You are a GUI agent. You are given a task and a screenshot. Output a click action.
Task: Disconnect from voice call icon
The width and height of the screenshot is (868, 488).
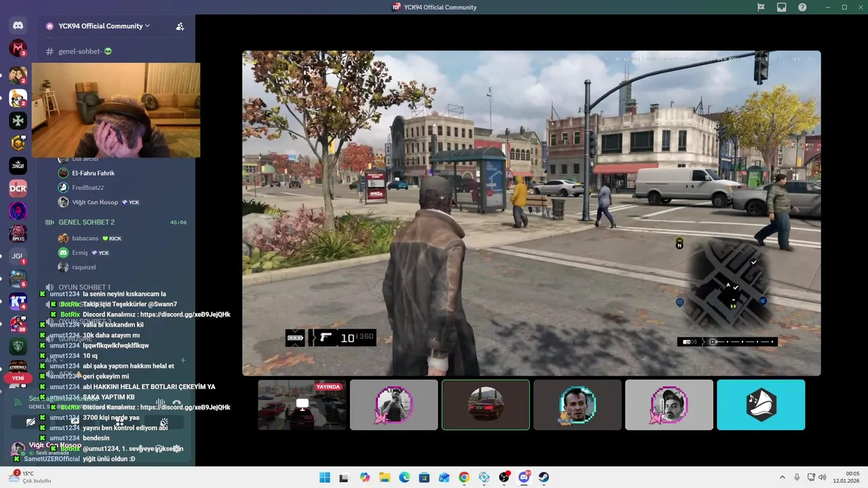[x=176, y=402]
